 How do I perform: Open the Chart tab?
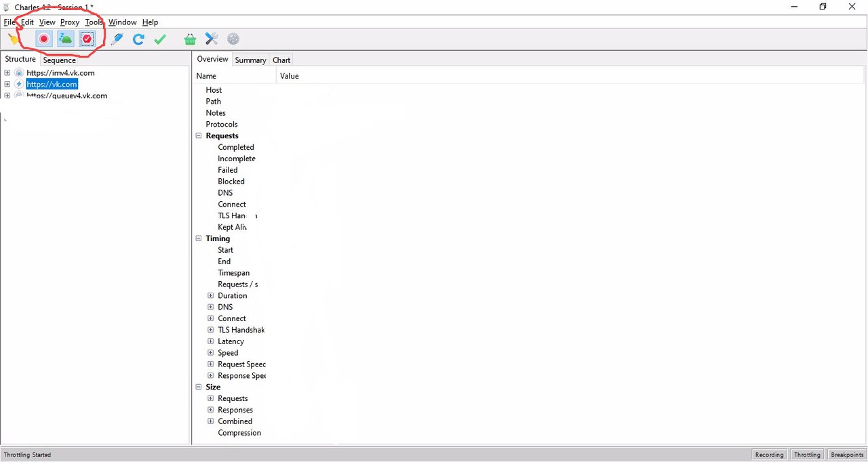[x=281, y=60]
